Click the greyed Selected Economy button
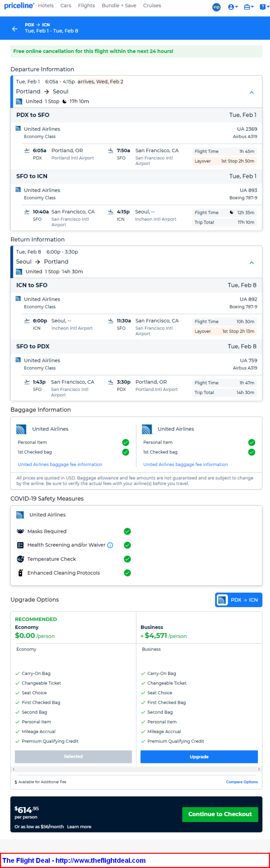The width and height of the screenshot is (270, 868). pyautogui.click(x=73, y=757)
